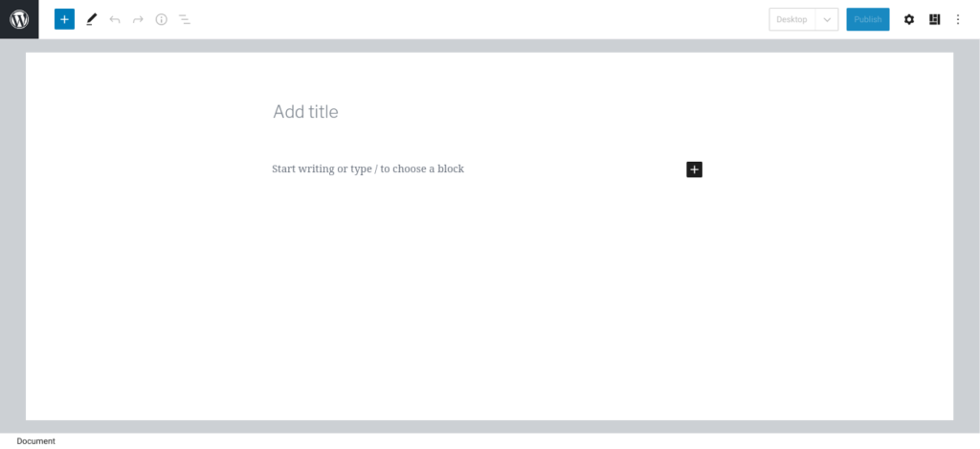This screenshot has width=980, height=449.
Task: Click blank footer bar right of Document
Action: point(479,441)
